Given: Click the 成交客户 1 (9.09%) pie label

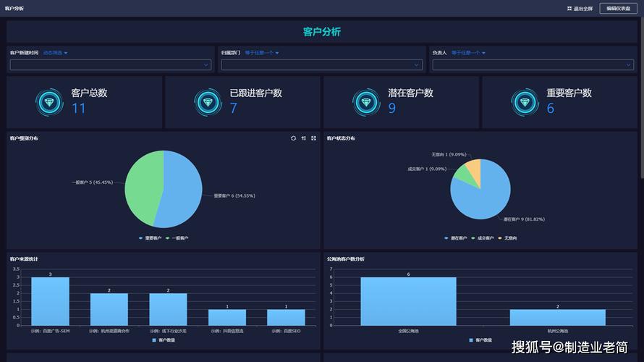Looking at the screenshot, I should coord(427,169).
